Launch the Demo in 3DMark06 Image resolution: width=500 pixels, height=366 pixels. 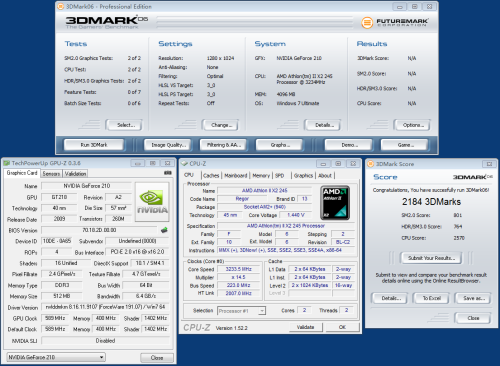point(348,145)
